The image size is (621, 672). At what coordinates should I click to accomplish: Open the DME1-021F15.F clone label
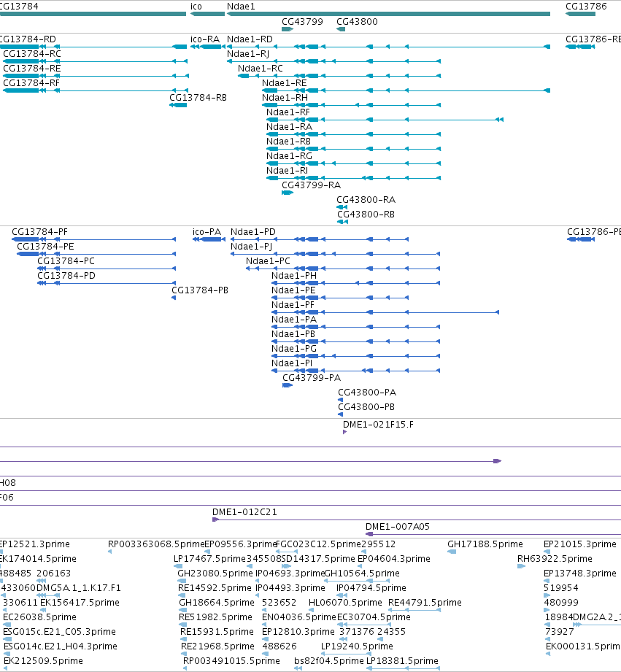[379, 424]
